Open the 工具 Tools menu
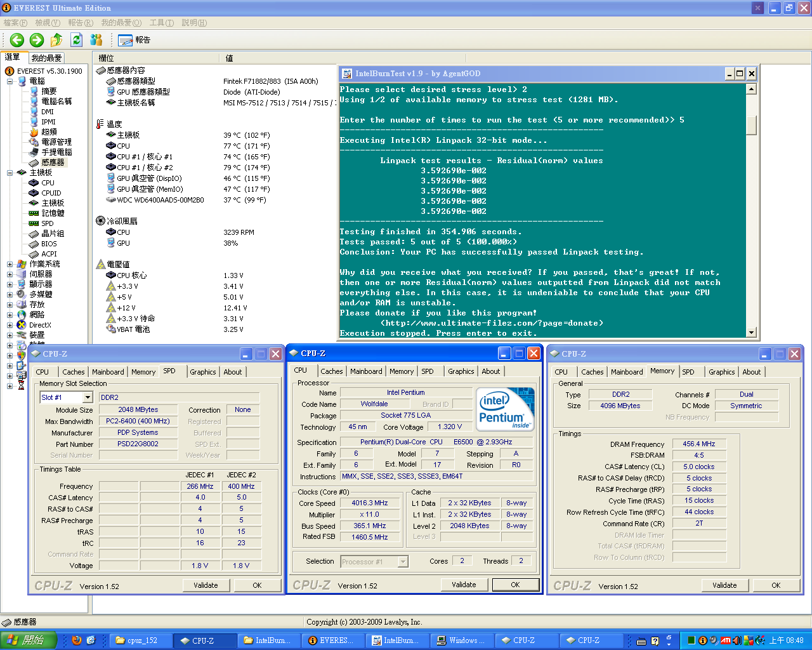The image size is (812, 650). tap(162, 23)
